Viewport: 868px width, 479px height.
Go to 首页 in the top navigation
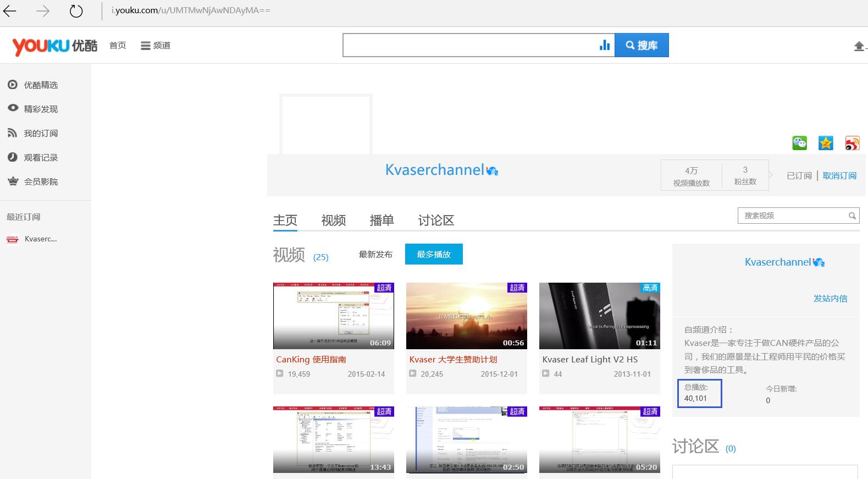(118, 46)
